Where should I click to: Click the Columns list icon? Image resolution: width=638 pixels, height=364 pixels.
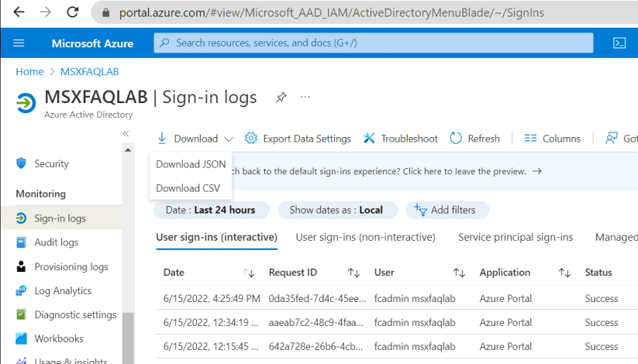point(530,139)
